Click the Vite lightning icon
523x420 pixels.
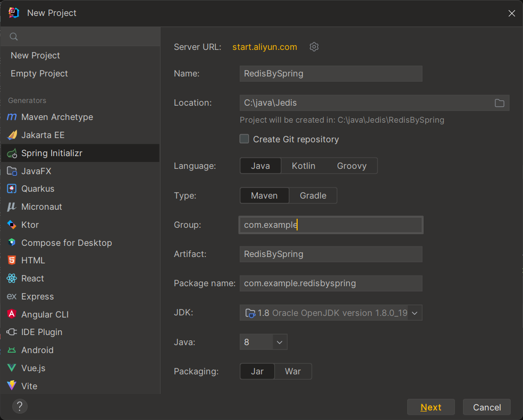(x=12, y=385)
